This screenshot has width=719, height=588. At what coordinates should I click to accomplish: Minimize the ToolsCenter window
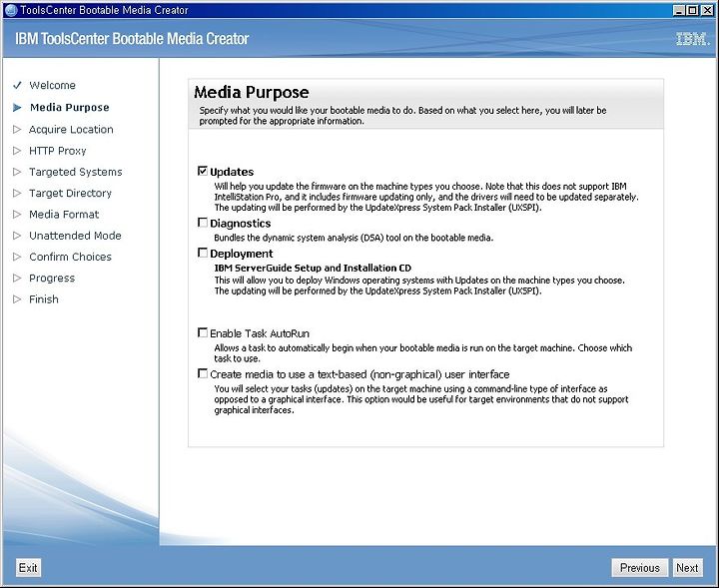tap(679, 10)
